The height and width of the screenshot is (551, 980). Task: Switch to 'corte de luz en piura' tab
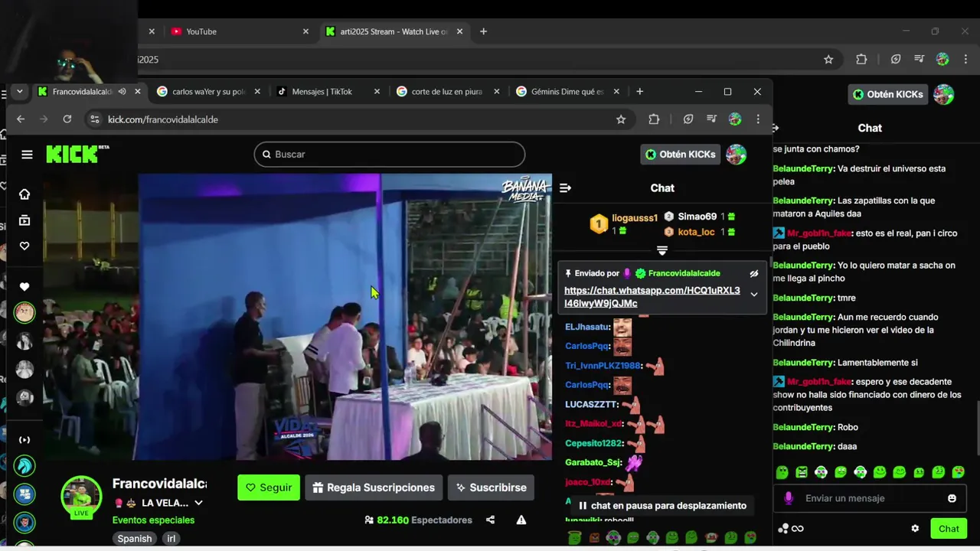[x=447, y=92]
